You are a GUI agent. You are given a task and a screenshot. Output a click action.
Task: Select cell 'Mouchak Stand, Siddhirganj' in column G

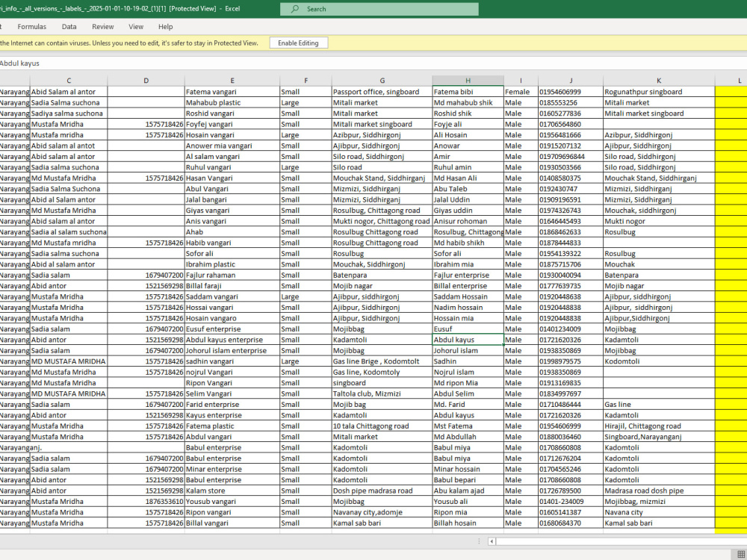(x=382, y=178)
